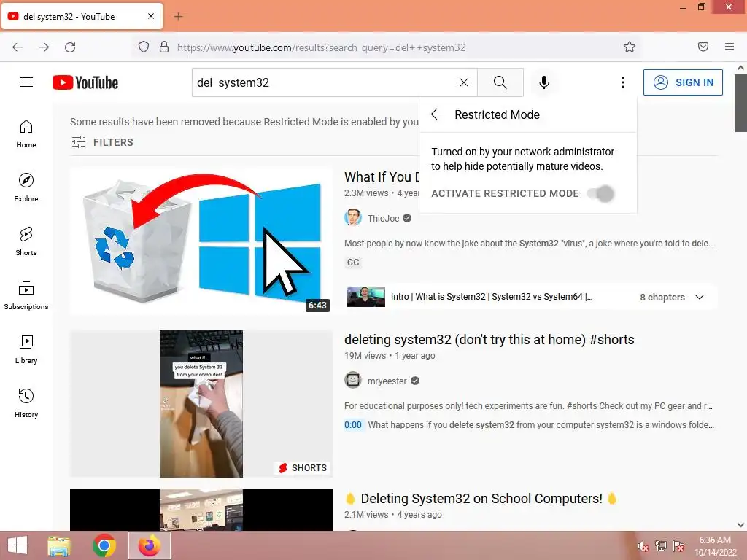Image resolution: width=747 pixels, height=560 pixels.
Task: Click the page scrollbar thumb
Action: (x=740, y=102)
